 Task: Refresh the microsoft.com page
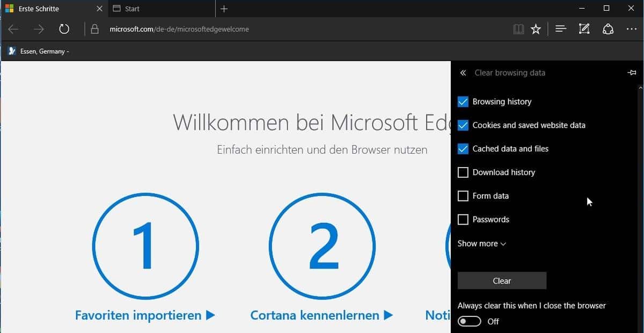(64, 29)
